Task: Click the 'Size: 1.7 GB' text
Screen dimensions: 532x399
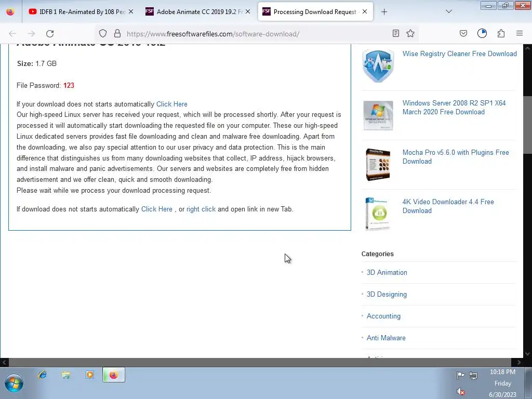Action: pyautogui.click(x=37, y=63)
